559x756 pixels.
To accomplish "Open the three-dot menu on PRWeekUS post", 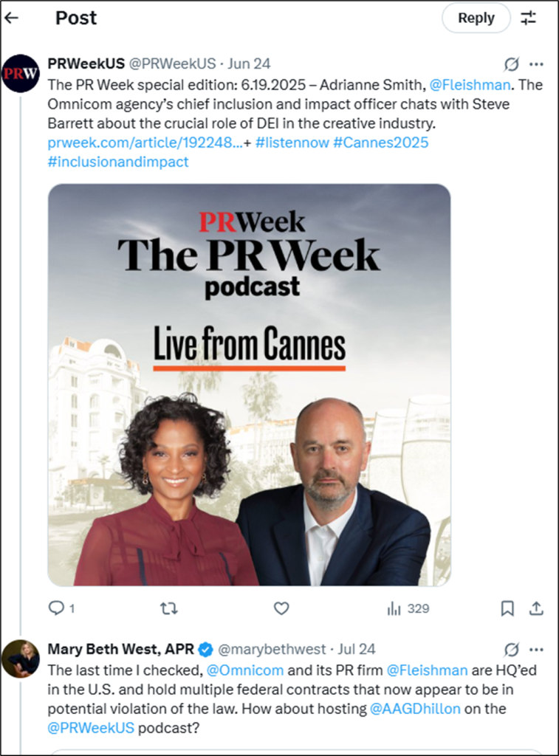I will [536, 63].
